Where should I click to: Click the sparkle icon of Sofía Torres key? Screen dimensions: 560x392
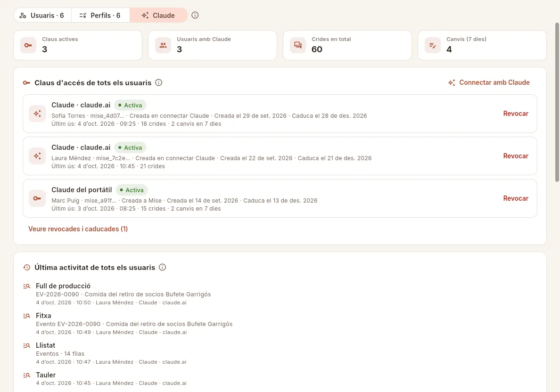(37, 114)
